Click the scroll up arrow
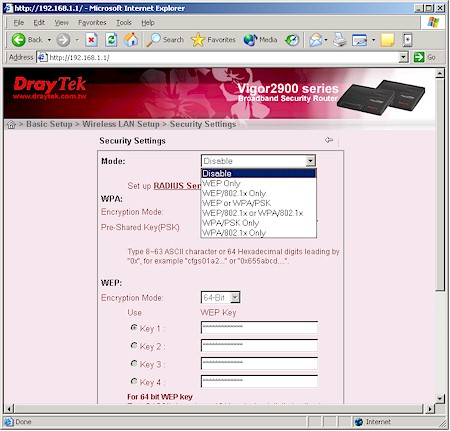450x431 pixels. [440, 73]
